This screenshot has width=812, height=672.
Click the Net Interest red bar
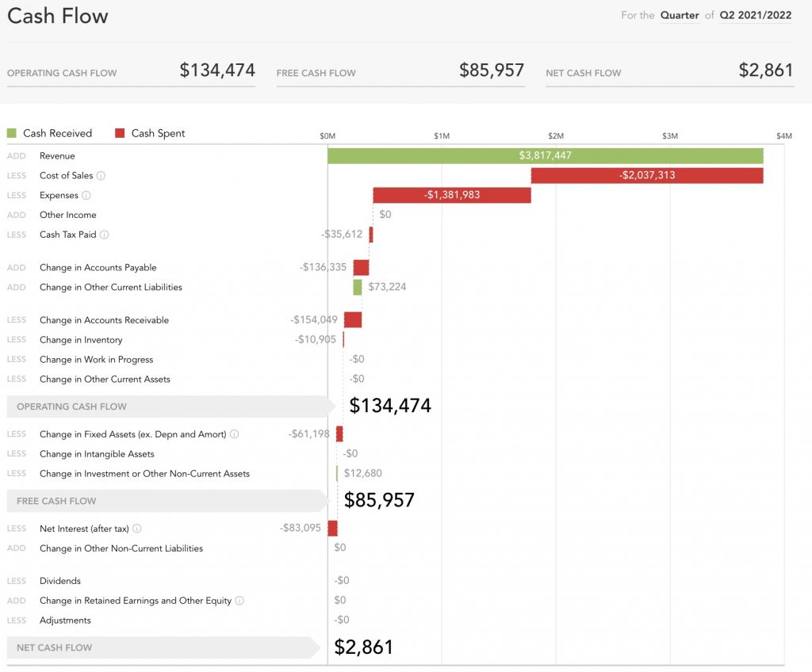point(332,528)
